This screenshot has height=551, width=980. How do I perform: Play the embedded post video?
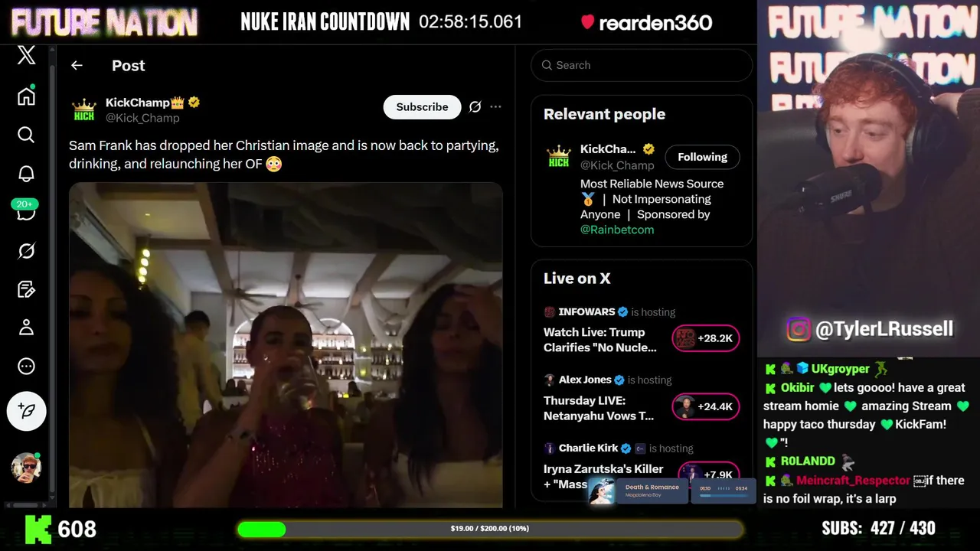pyautogui.click(x=286, y=344)
